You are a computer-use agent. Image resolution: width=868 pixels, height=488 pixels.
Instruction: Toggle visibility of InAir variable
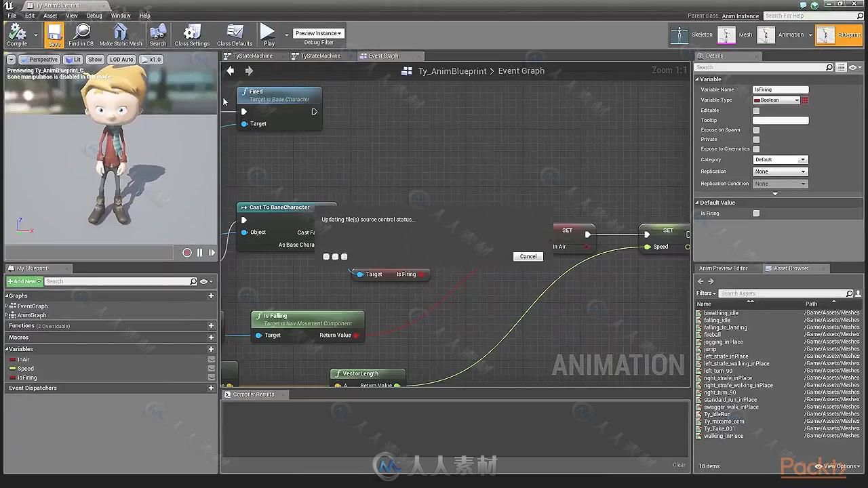pyautogui.click(x=211, y=359)
